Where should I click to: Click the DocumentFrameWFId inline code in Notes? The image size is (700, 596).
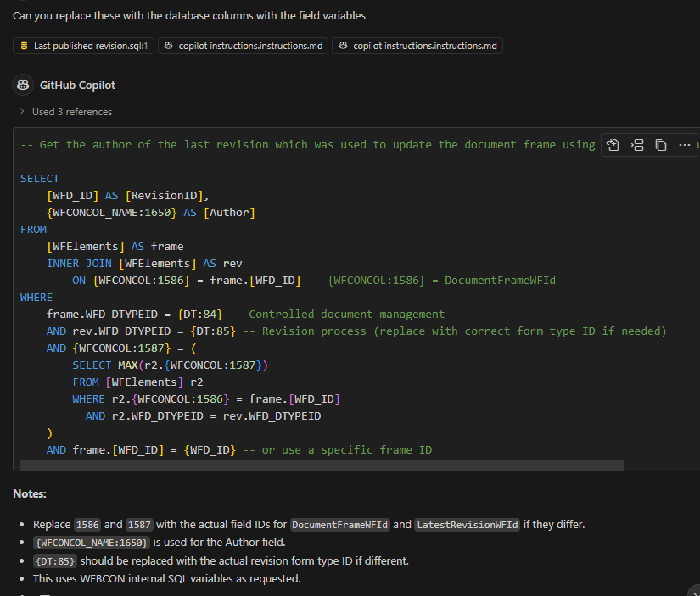point(340,525)
